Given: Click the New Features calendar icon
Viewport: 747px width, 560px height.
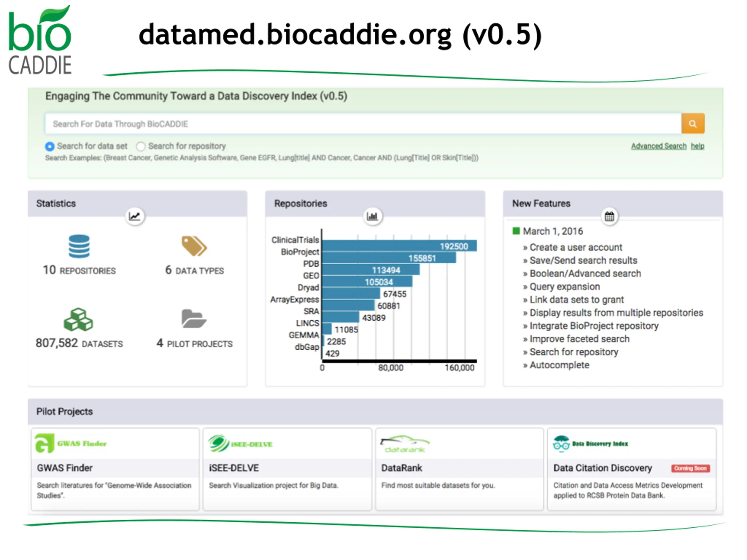Looking at the screenshot, I should (610, 216).
